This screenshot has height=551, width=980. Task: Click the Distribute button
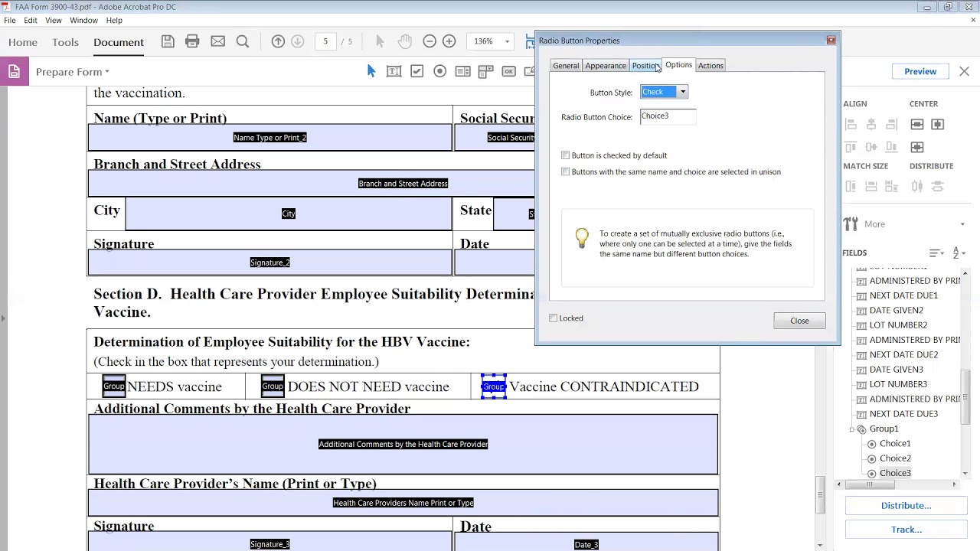pyautogui.click(x=906, y=506)
